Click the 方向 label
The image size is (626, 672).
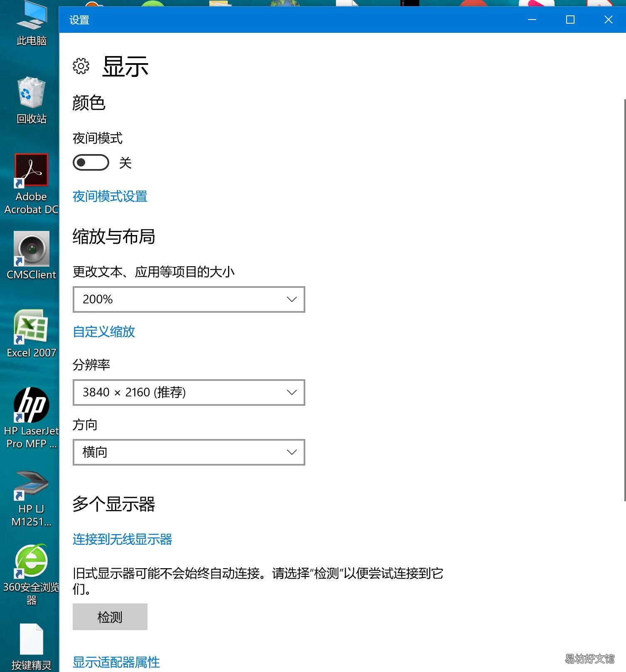point(85,424)
